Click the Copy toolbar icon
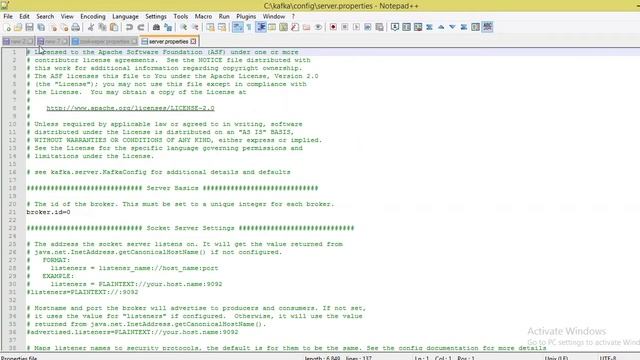This screenshot has width=640, height=360. 102,27
